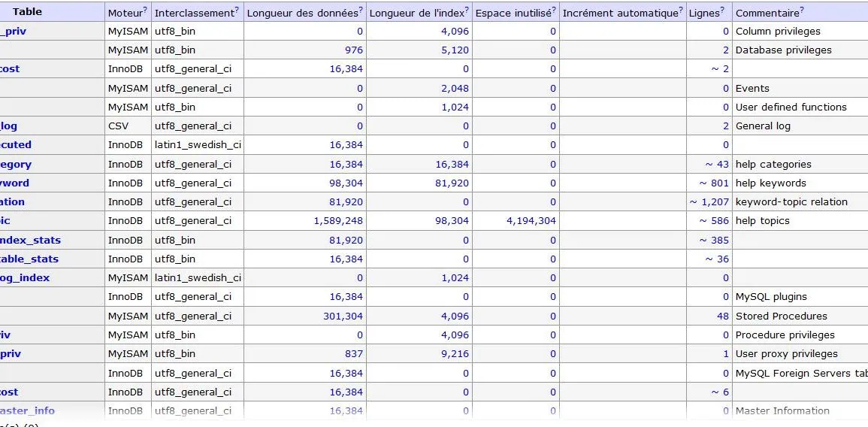Open the master_info table link

point(27,410)
